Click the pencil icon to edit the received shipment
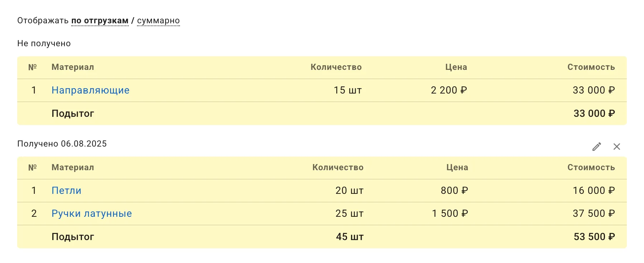Viewport: 644px width, 263px height. pos(596,147)
